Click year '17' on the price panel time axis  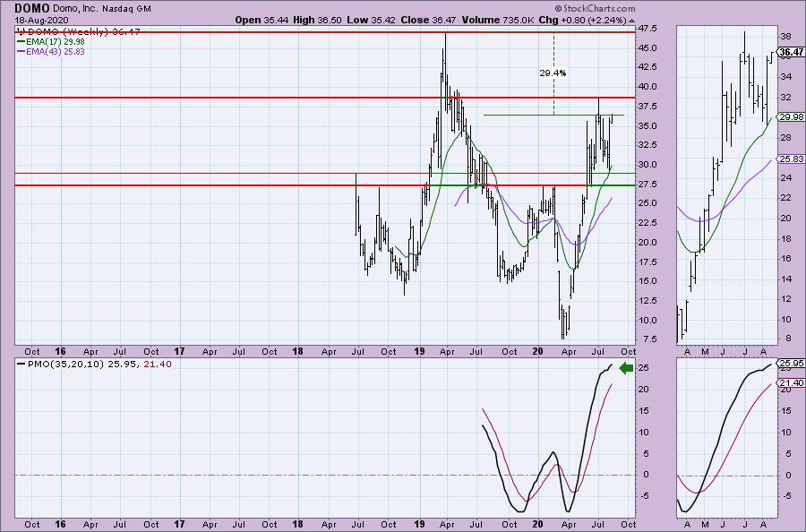(179, 352)
